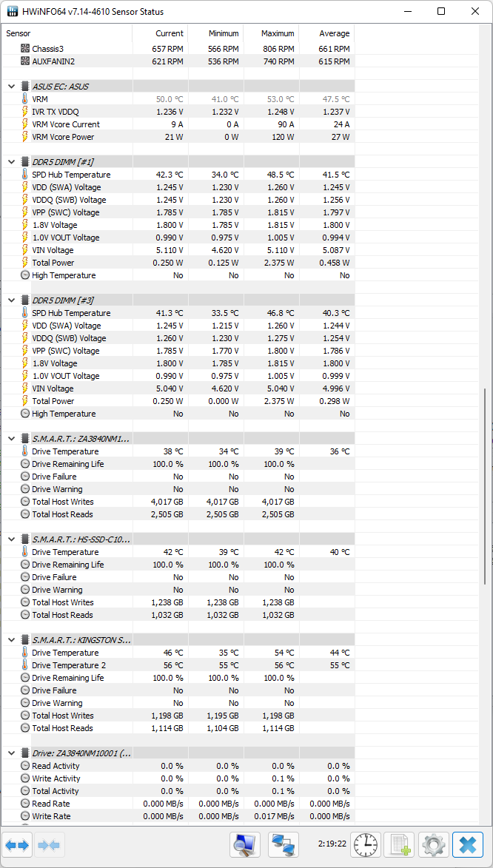This screenshot has width=493, height=868.
Task: Click the clock reset timer icon
Action: coord(366,845)
